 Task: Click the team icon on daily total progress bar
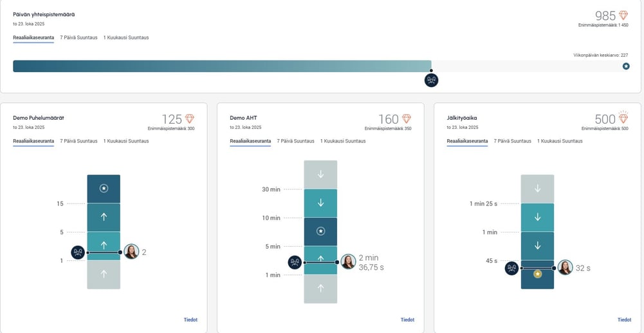(x=431, y=80)
